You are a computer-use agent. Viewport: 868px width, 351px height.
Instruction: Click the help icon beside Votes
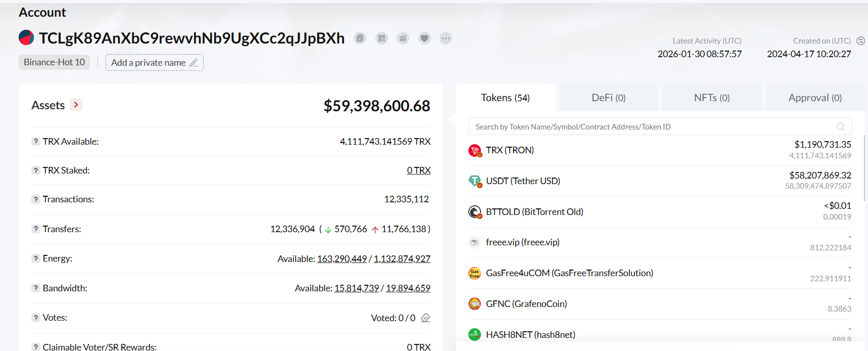36,318
